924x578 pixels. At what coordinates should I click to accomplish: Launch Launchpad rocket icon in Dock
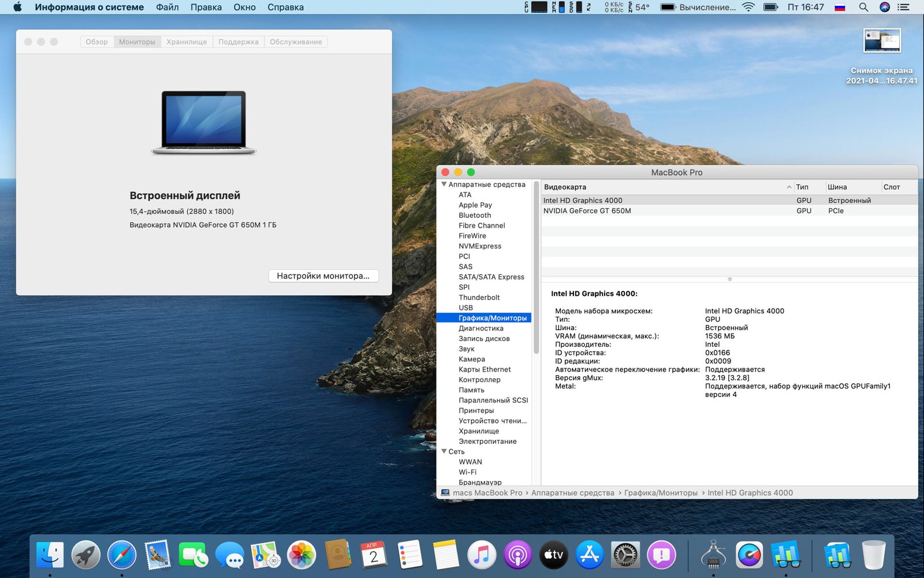[85, 555]
